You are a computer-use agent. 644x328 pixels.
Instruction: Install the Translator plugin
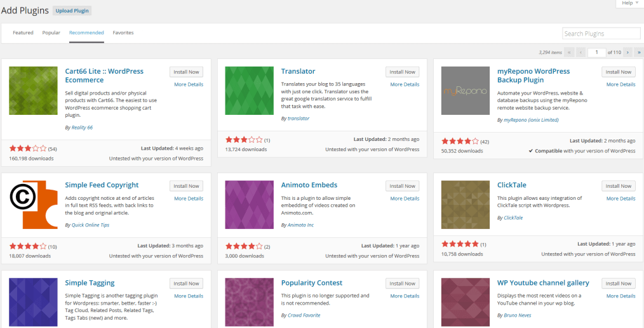(x=403, y=72)
